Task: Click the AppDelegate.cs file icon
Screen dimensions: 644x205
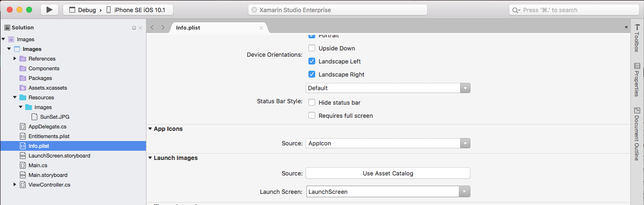Action: 23,126
